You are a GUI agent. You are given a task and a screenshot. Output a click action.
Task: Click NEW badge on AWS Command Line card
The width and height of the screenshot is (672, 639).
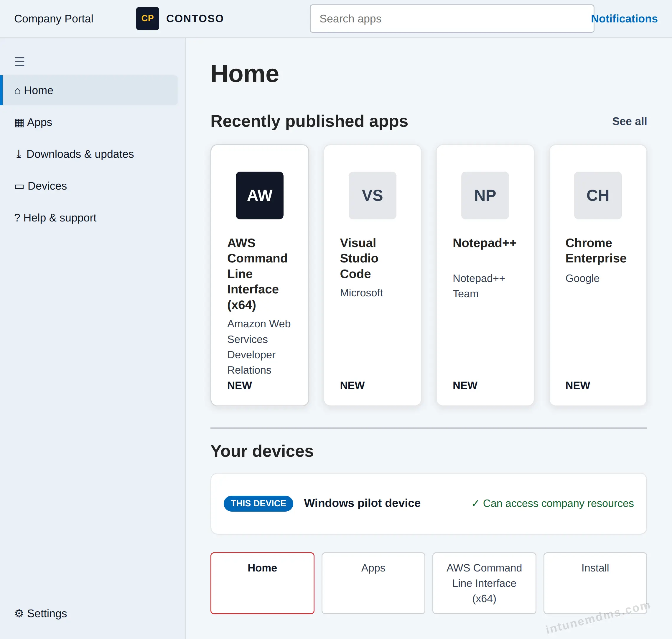coord(239,385)
